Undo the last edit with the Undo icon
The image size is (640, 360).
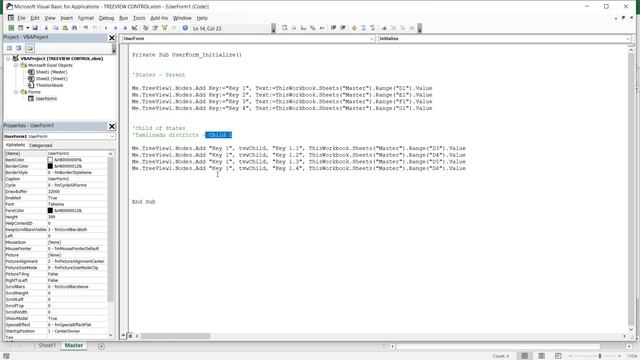tap(86, 28)
